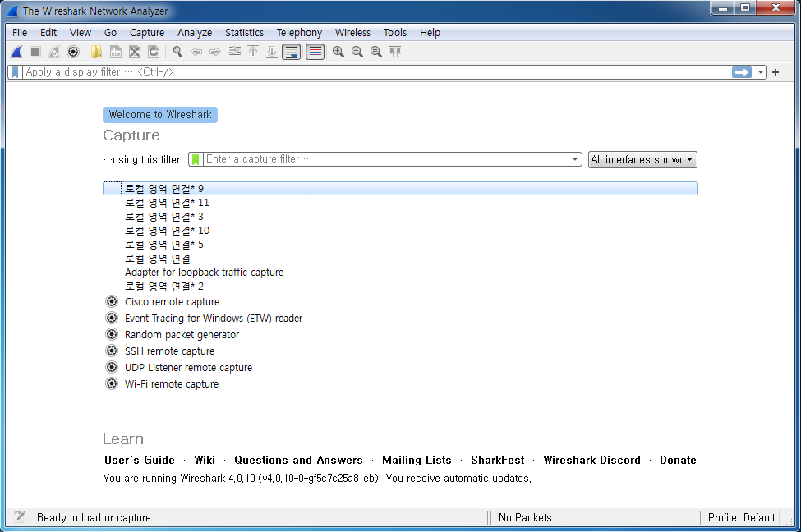Screen dimensions: 801x532
Task: Expand capture filter dropdown arrow
Action: (575, 159)
